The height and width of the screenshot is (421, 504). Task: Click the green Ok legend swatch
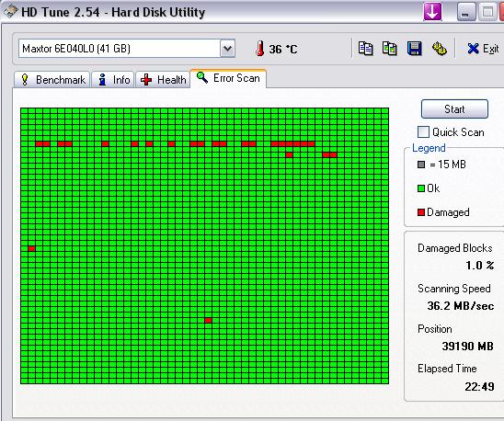[421, 188]
